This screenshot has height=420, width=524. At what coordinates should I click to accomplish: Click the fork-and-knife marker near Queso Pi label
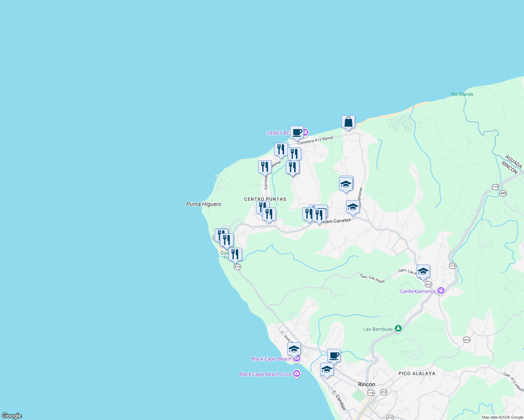coord(235,254)
